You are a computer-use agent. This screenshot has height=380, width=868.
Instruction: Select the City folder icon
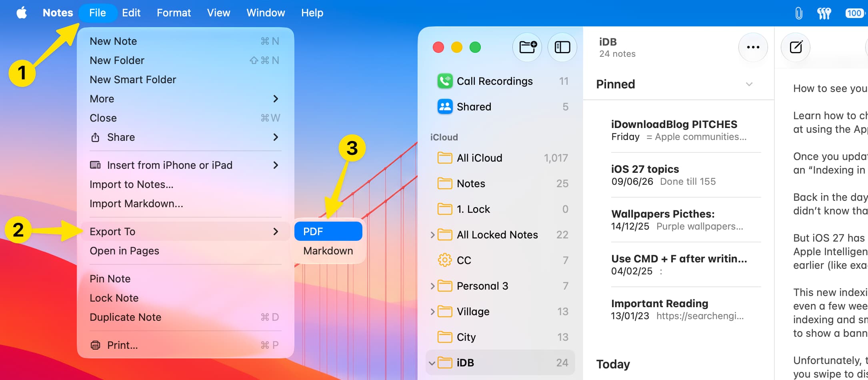445,337
